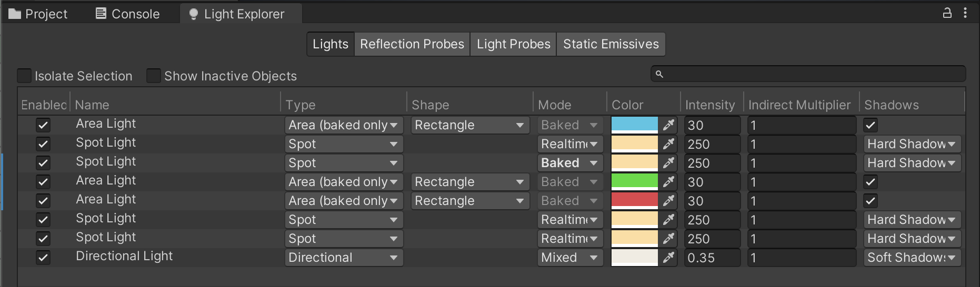
Task: Open Soft Shadows dropdown for Directional Light
Action: (912, 258)
